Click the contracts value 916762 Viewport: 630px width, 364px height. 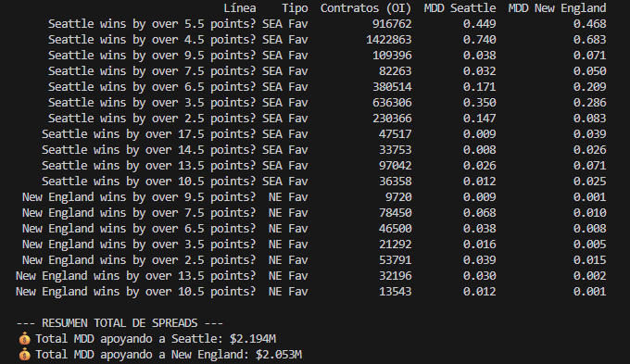[x=392, y=24]
